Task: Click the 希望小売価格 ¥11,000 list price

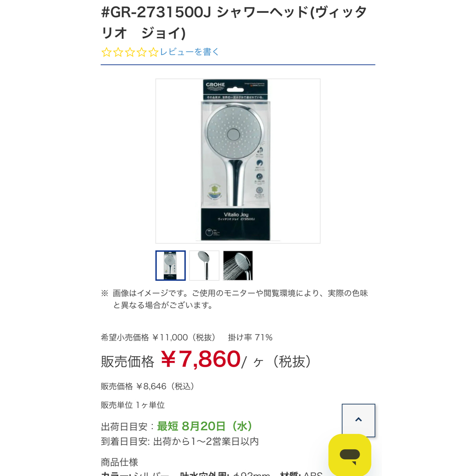Action: coord(158,337)
